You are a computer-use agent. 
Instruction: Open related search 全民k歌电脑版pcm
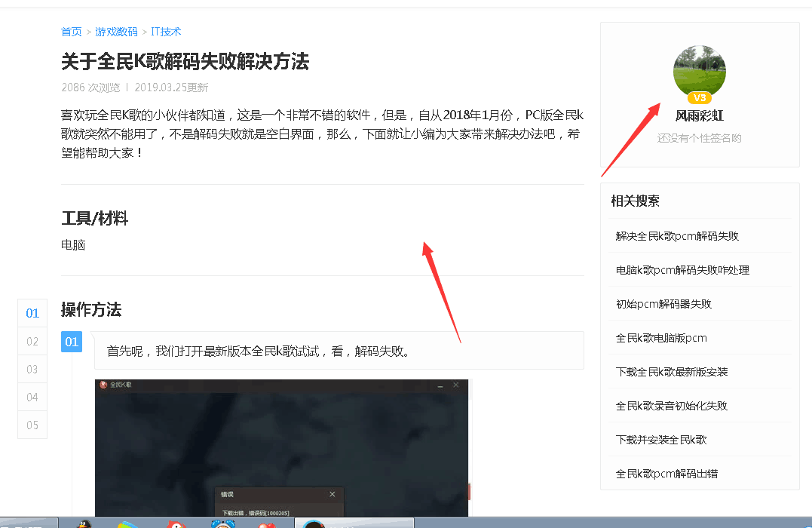[661, 338]
